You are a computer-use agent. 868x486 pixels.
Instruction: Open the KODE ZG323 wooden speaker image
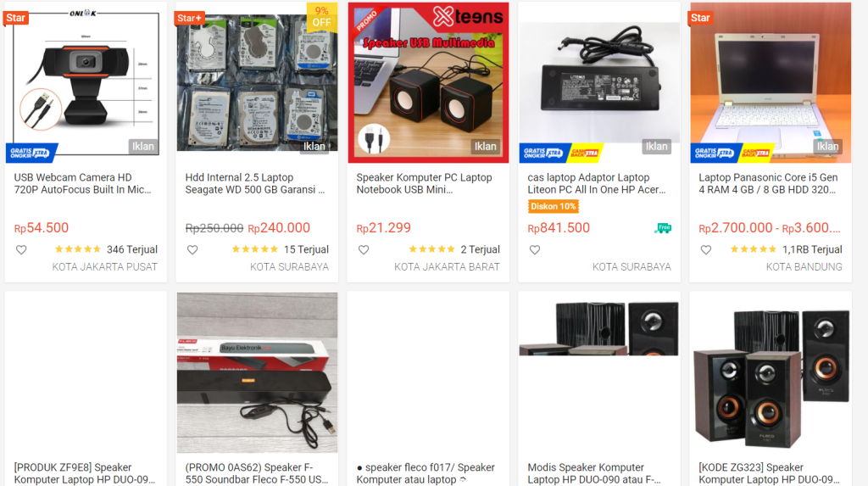pos(771,372)
